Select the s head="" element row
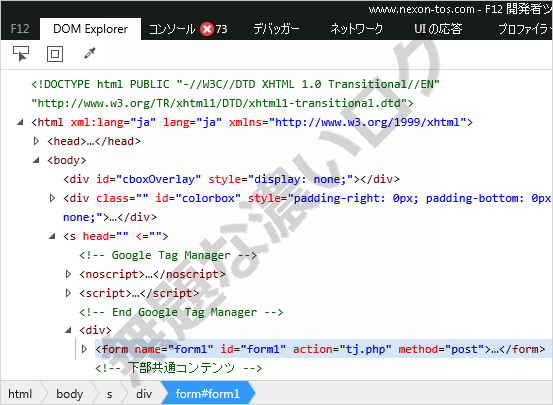Viewport: 553px width, 405px height. coord(116,236)
